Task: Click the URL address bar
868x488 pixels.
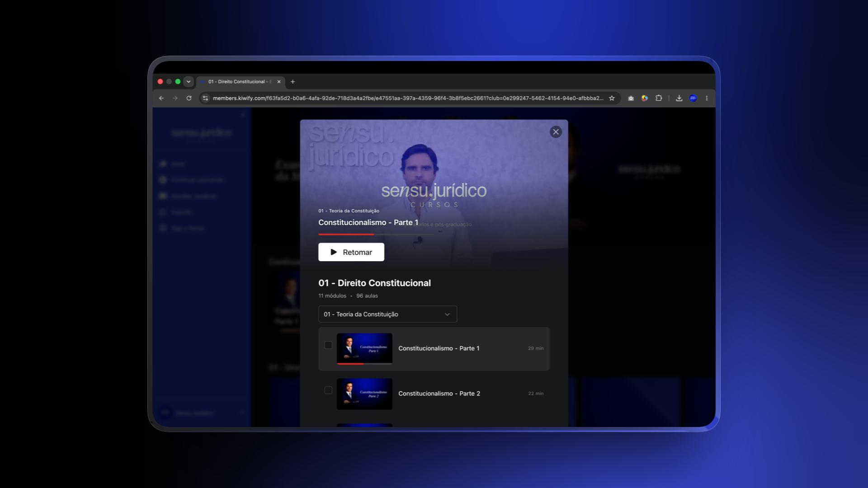Action: [408, 98]
